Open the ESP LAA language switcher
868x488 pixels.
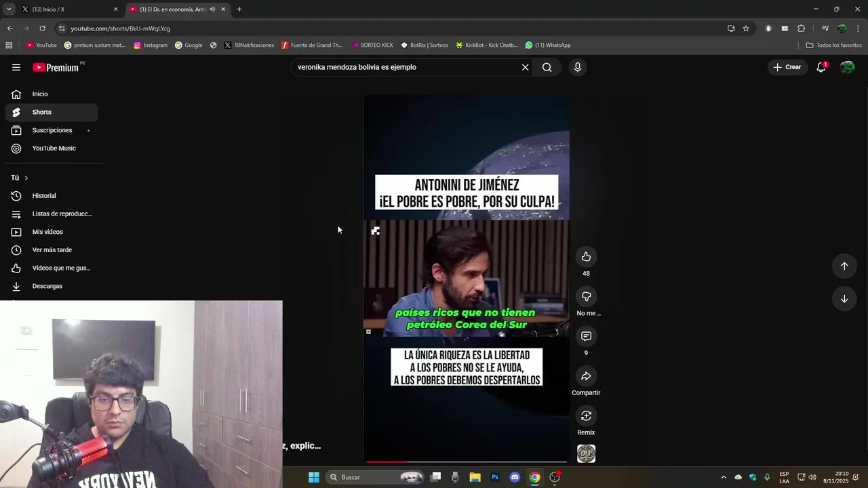(x=784, y=477)
